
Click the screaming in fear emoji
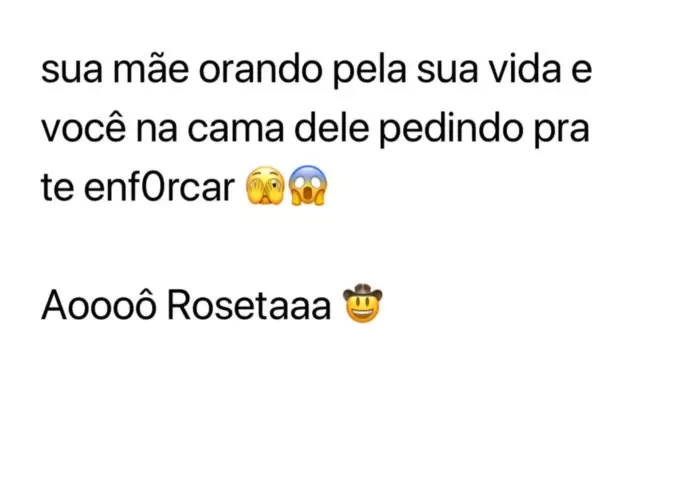click(308, 186)
